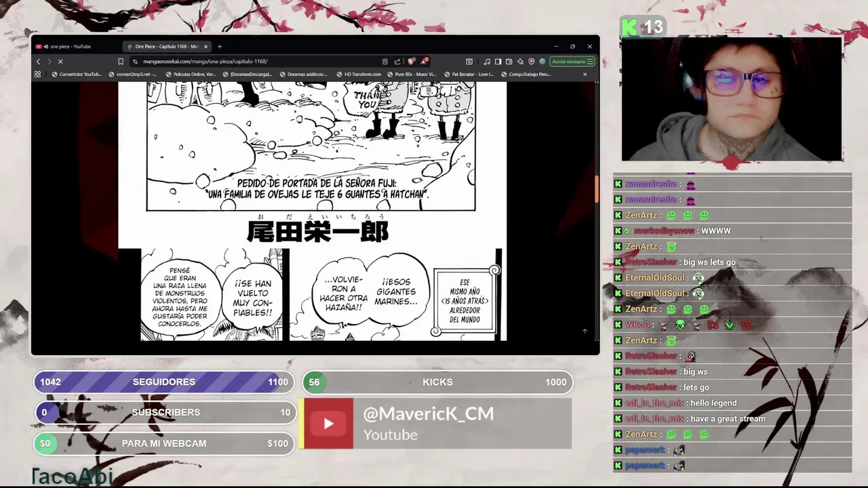Image resolution: width=868 pixels, height=488 pixels.
Task: Open 'Convertidor YouTub...' bookmark
Action: point(77,75)
